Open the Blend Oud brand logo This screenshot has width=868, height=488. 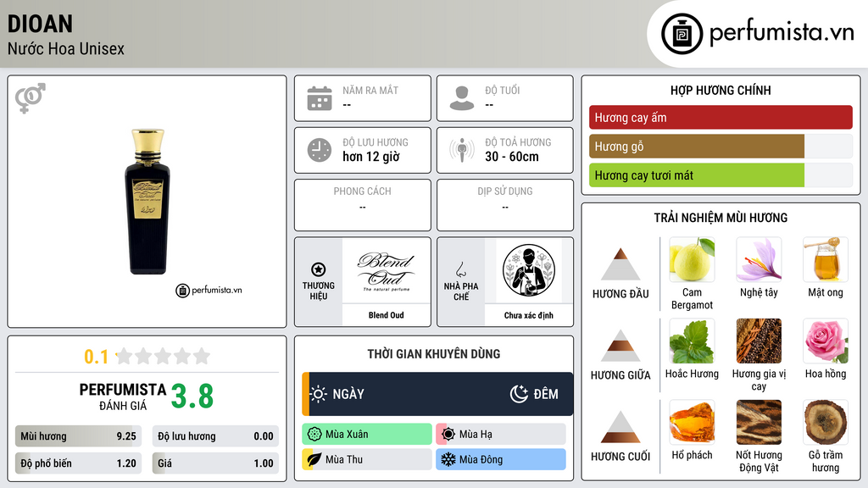pyautogui.click(x=387, y=270)
